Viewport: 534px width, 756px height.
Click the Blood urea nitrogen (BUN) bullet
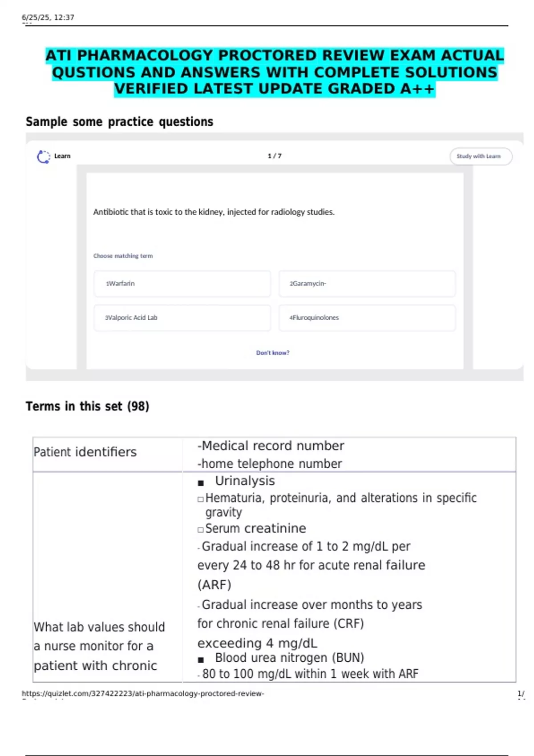(x=281, y=658)
